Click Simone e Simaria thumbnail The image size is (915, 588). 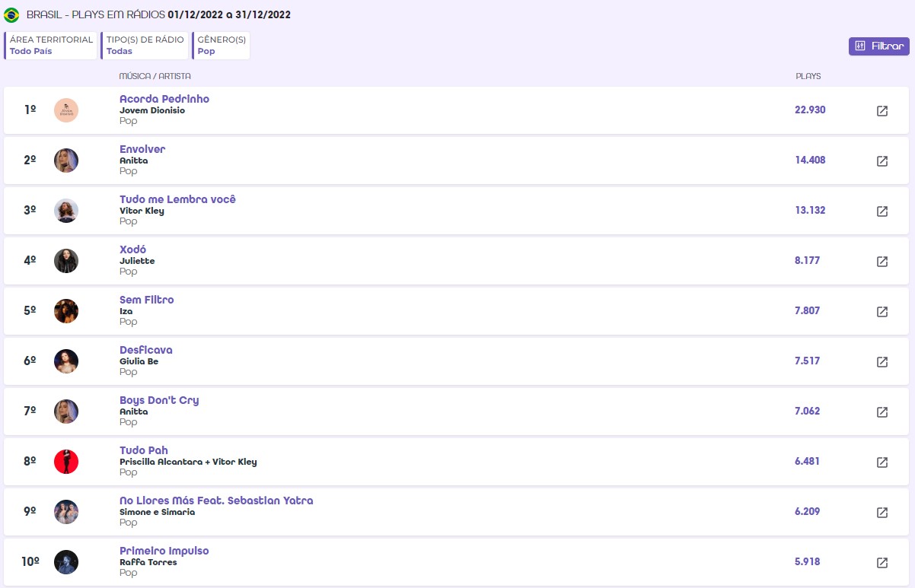tap(66, 512)
